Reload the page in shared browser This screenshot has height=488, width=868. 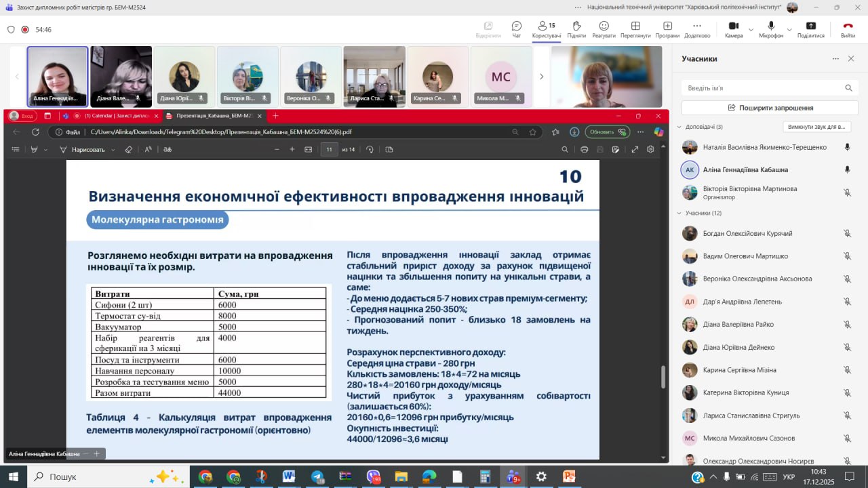pyautogui.click(x=35, y=132)
